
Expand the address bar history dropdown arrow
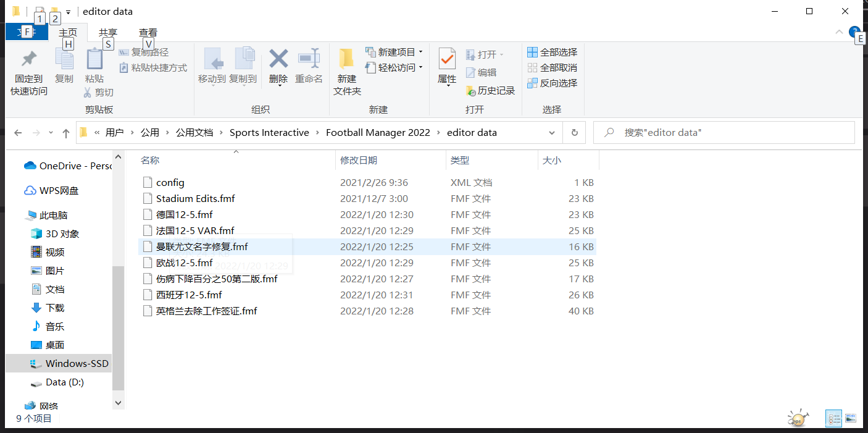tap(551, 133)
